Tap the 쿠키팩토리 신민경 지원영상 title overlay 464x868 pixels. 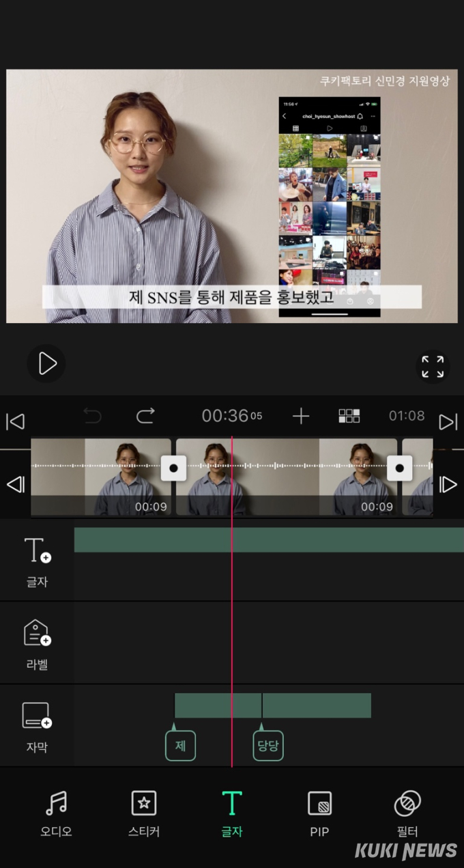click(385, 81)
